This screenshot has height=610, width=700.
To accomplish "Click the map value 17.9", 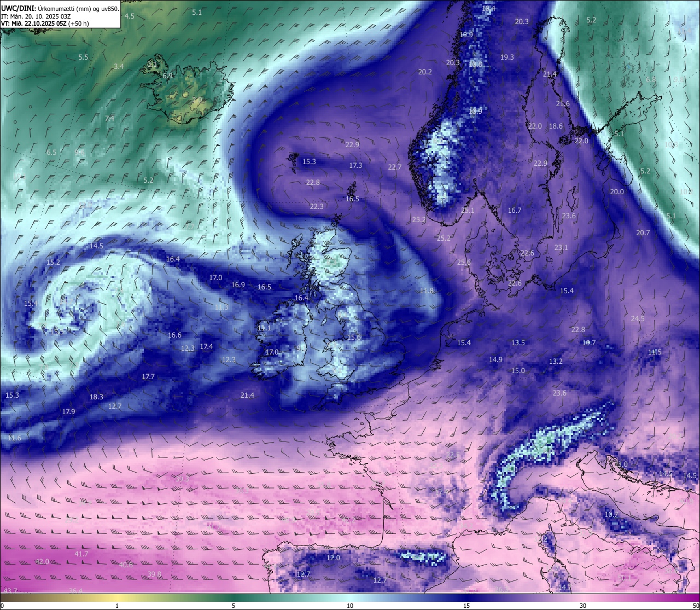I will (68, 411).
